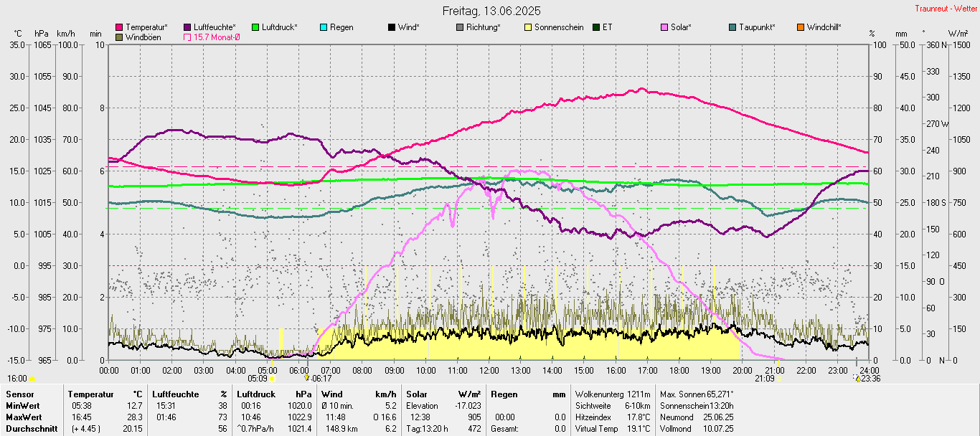This screenshot has height=436, width=980.
Task: Click the gray Richtung legend swatch
Action: tap(460, 27)
